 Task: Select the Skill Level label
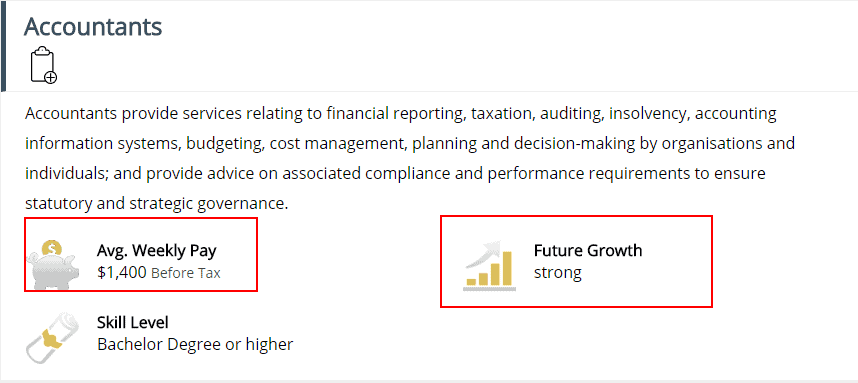point(133,322)
